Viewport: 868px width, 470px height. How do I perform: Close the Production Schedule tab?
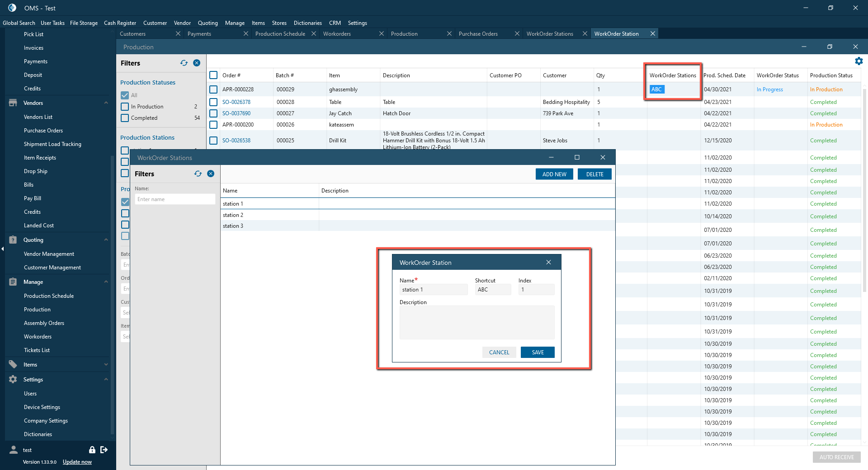click(x=314, y=33)
